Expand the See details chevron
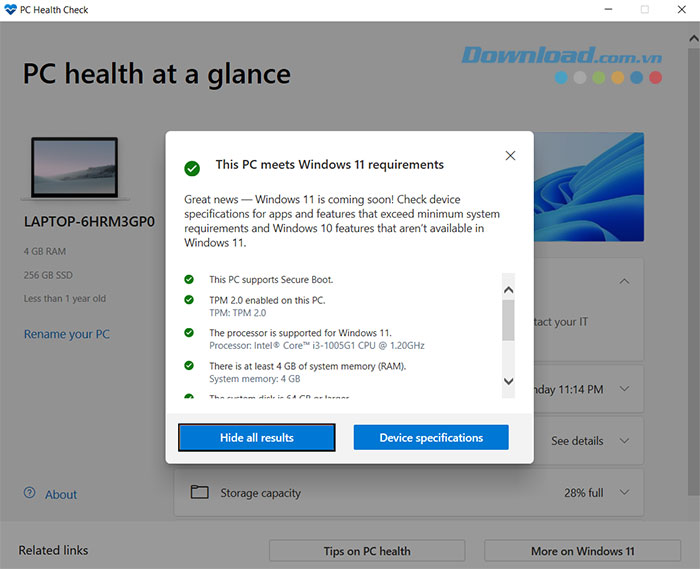The width and height of the screenshot is (700, 569). pyautogui.click(x=625, y=441)
